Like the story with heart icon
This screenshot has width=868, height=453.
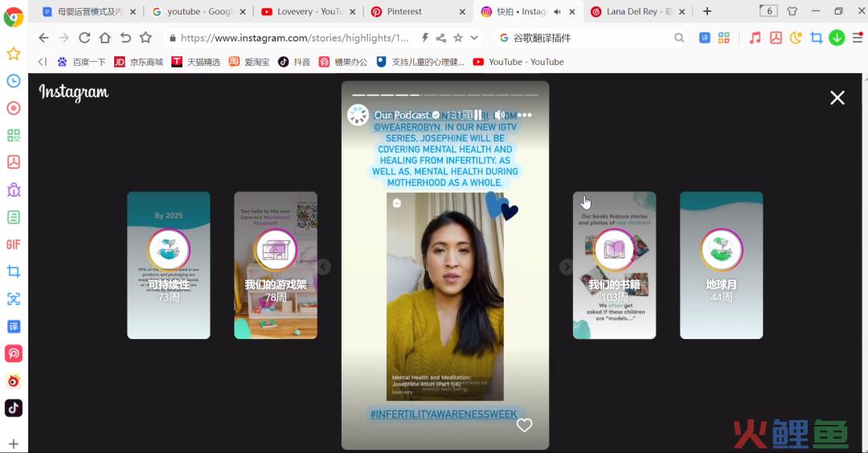pos(524,425)
